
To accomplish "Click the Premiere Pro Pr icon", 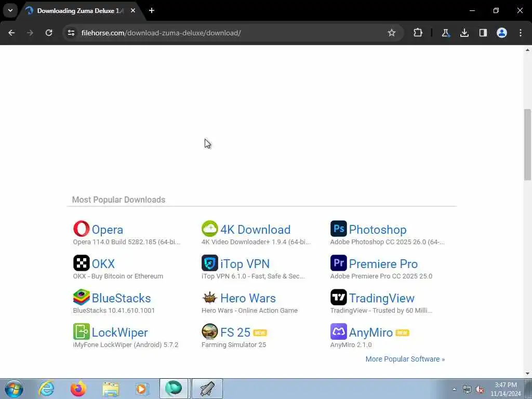I will 339,263.
